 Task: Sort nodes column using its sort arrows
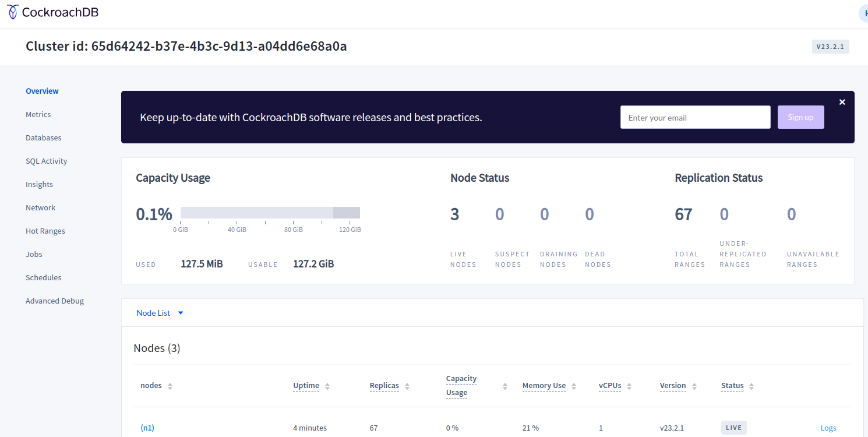[x=170, y=386]
